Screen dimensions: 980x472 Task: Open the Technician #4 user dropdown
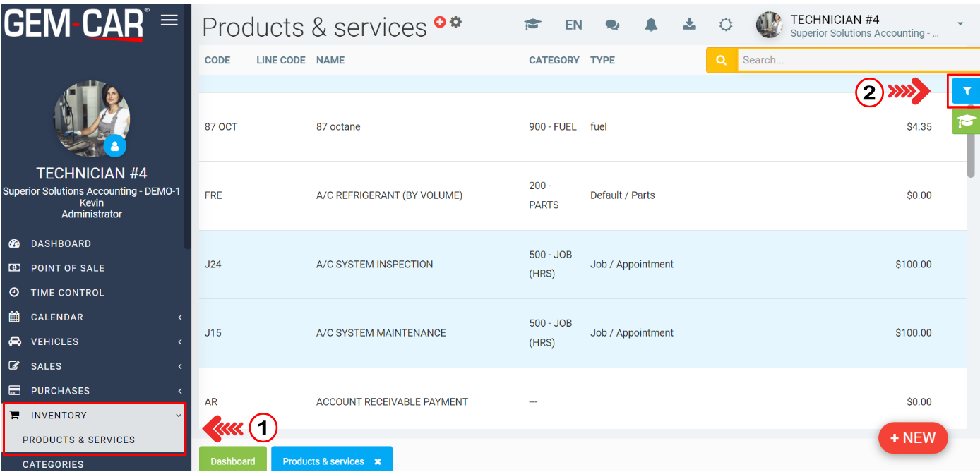pyautogui.click(x=861, y=25)
